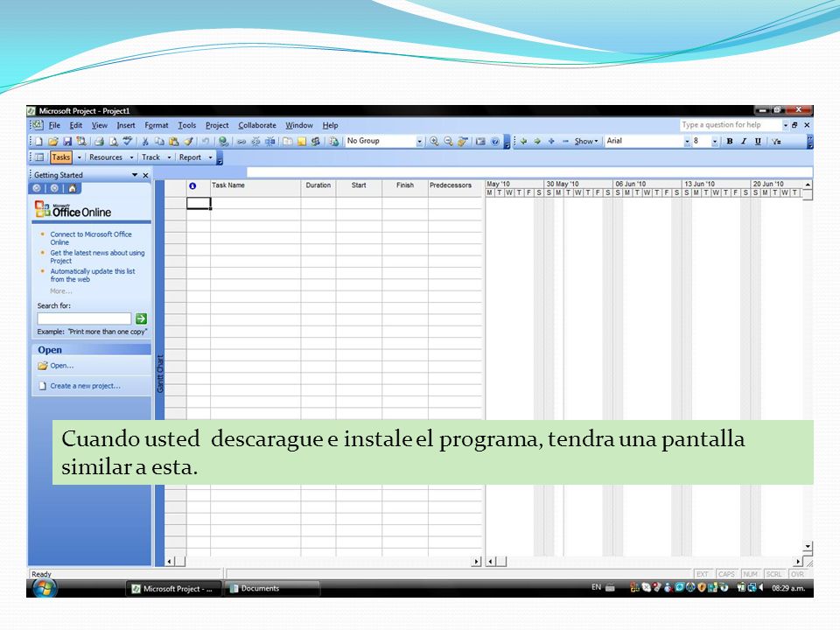This screenshot has width=840, height=630.
Task: Click the blue Help question mark icon
Action: 495,142
